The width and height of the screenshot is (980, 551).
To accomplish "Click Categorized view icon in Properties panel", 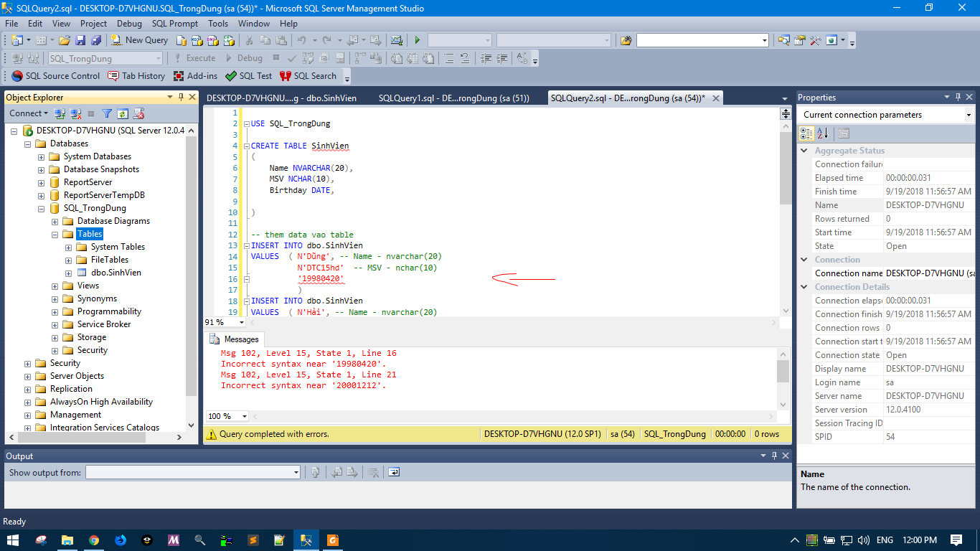I will [807, 133].
